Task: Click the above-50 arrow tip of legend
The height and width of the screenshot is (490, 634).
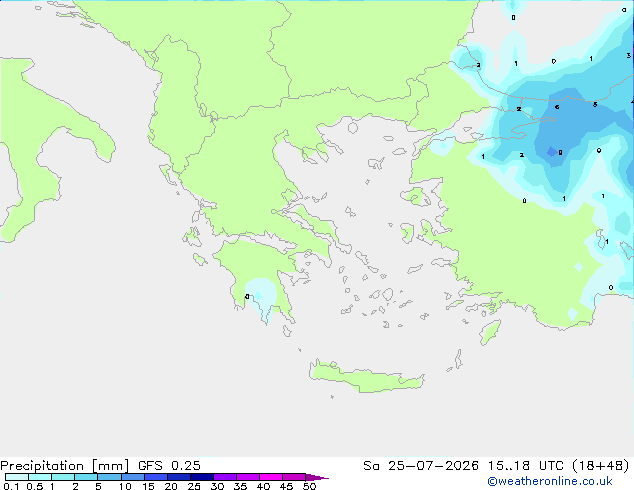Action: [x=317, y=477]
